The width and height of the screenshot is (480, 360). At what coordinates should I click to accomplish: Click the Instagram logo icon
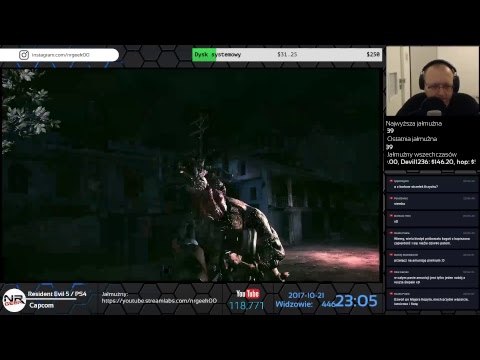tap(24, 55)
